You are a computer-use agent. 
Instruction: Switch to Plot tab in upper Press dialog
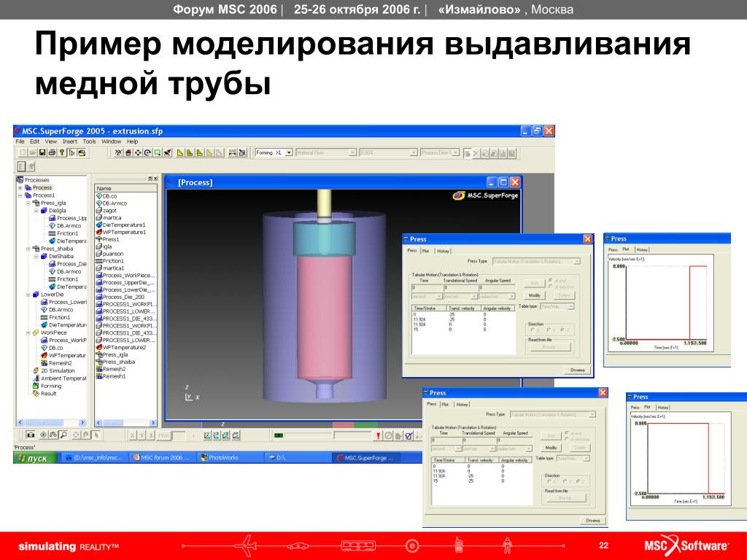click(x=425, y=251)
